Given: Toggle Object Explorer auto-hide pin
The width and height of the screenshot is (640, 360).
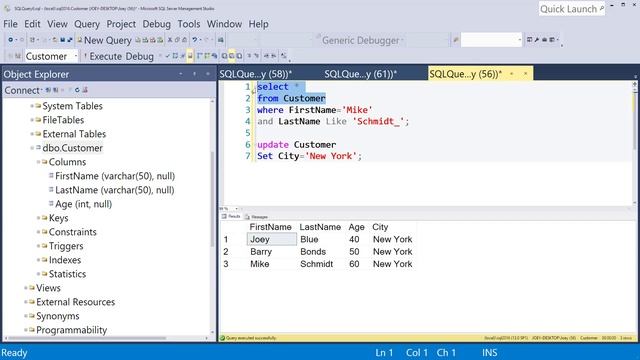Looking at the screenshot, I should pyautogui.click(x=194, y=74).
